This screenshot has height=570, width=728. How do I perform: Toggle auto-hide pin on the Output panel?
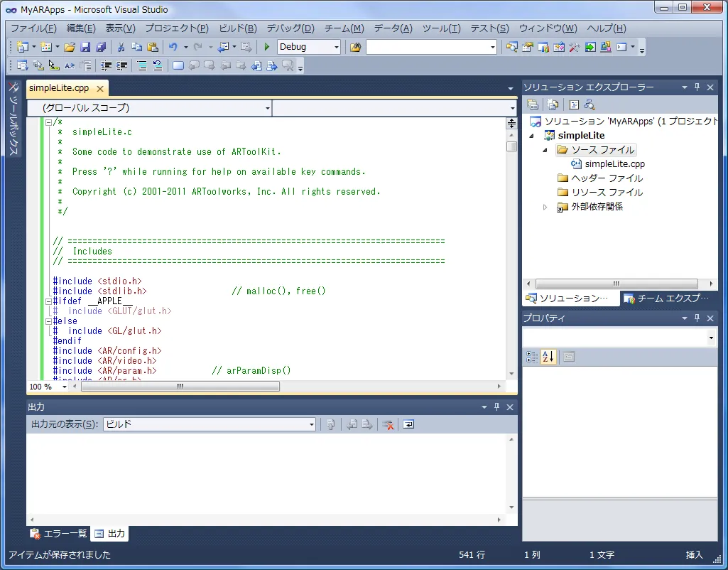496,407
